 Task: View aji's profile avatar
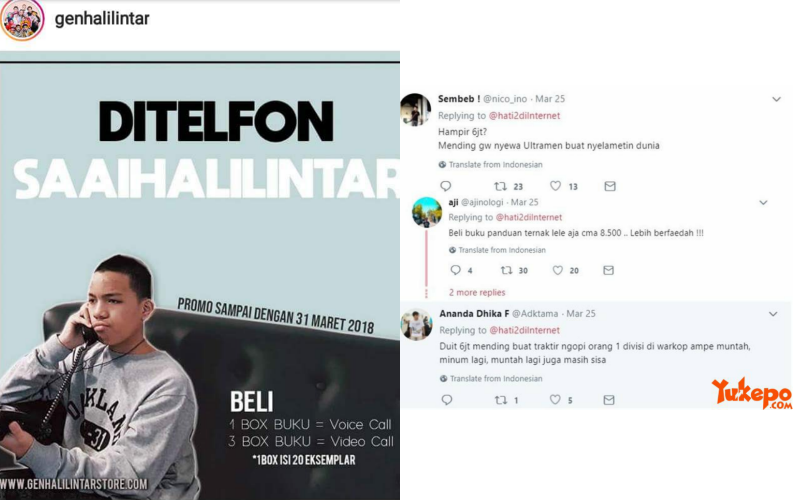click(427, 212)
